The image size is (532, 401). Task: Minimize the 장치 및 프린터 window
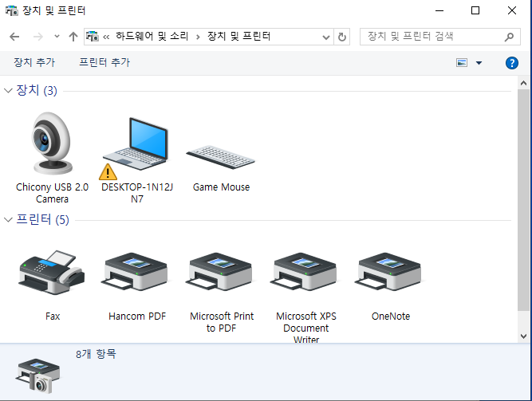[x=439, y=10]
